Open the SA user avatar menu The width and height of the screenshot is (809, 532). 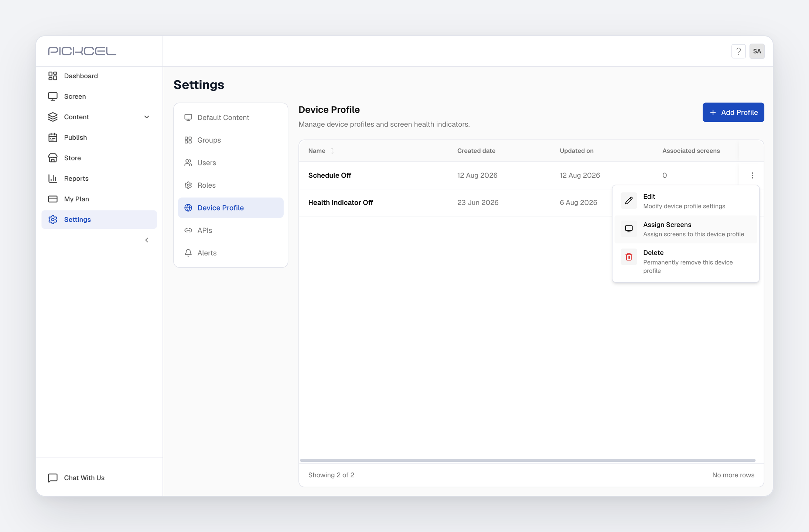point(757,51)
